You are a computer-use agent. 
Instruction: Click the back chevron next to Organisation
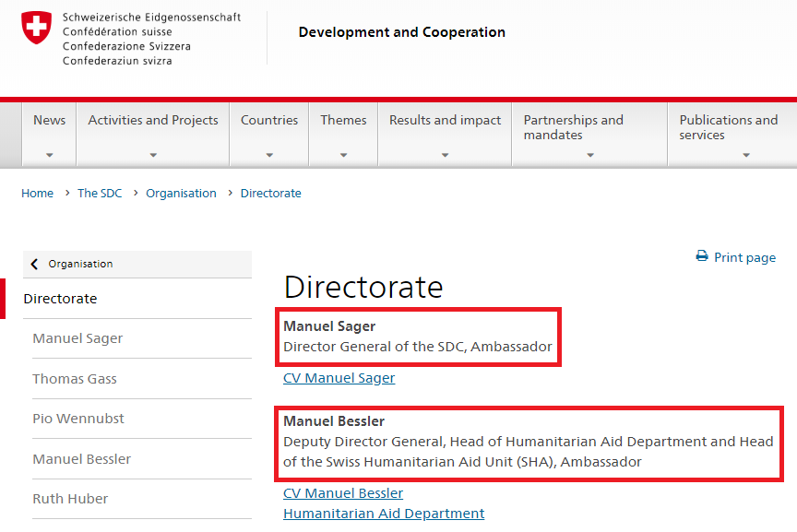click(34, 264)
